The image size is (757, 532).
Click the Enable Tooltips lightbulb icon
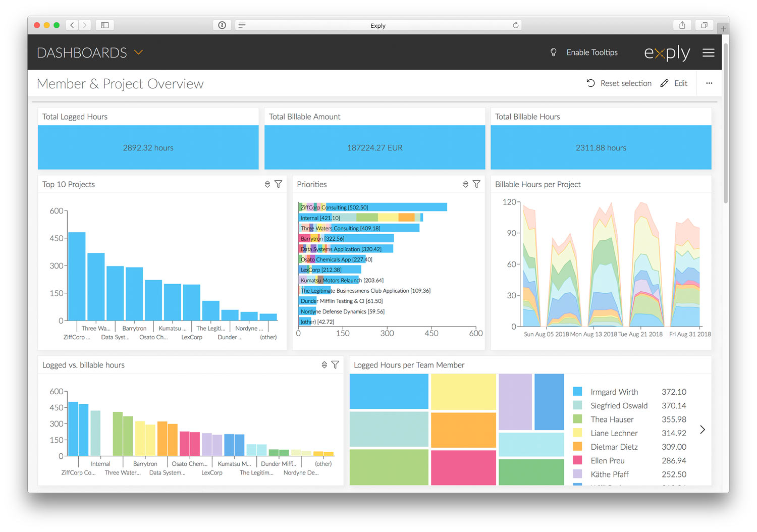point(553,52)
